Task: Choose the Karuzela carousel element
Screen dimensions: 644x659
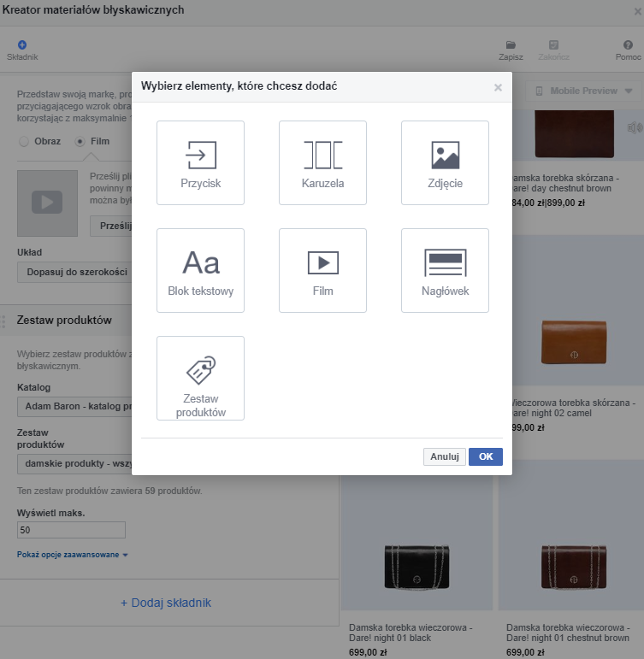Action: [x=322, y=162]
